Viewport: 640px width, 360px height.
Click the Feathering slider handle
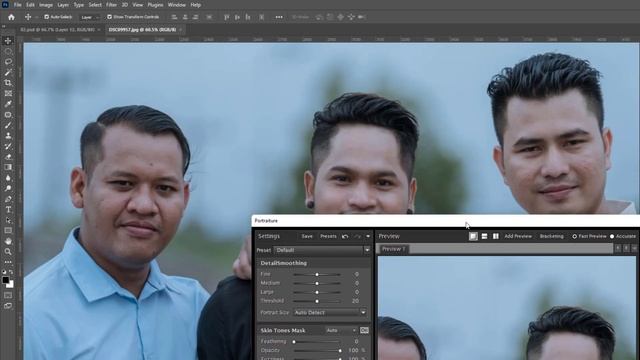(x=294, y=342)
